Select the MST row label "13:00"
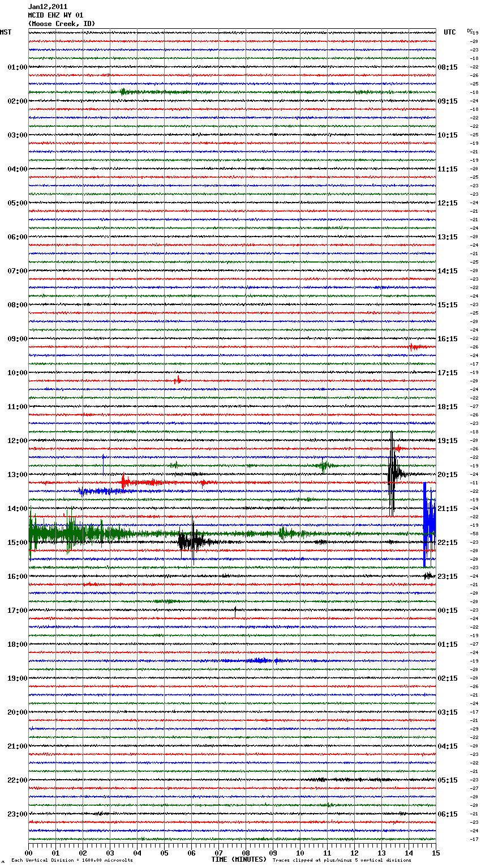 (17, 475)
